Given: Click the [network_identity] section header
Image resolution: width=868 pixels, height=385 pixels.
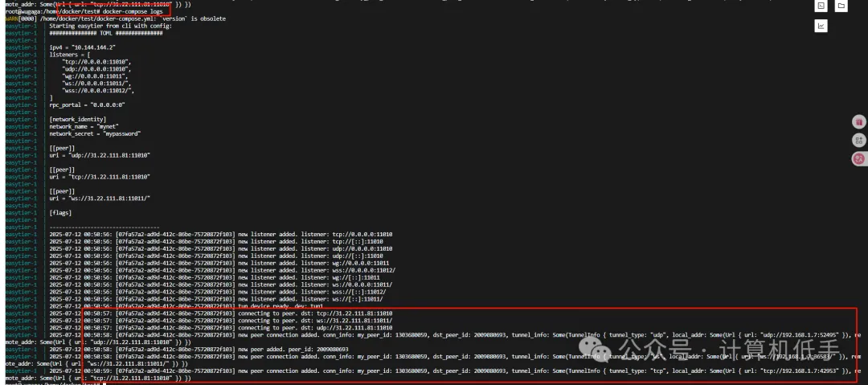Looking at the screenshot, I should [77, 120].
